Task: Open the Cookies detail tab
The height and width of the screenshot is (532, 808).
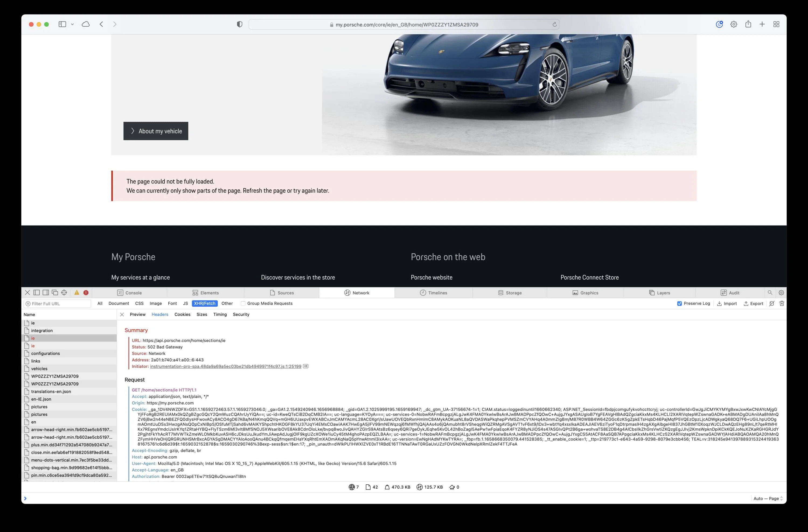Action: 182,315
